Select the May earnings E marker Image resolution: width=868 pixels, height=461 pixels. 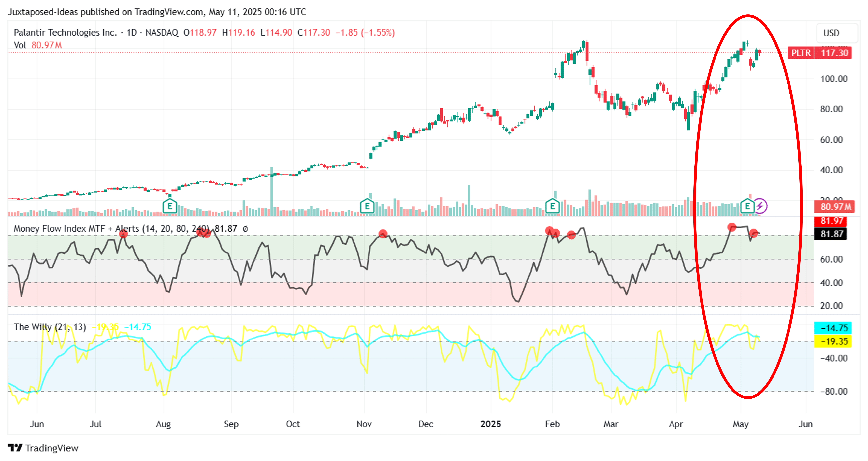pyautogui.click(x=747, y=206)
